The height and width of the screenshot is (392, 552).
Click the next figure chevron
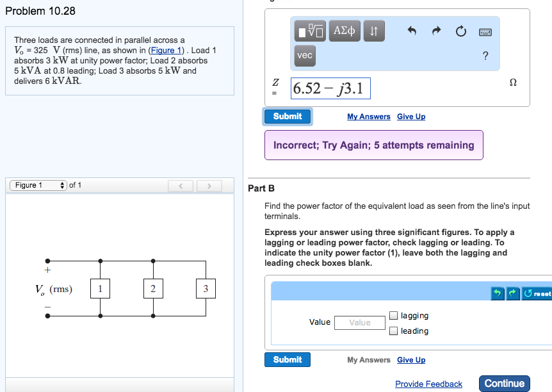[x=209, y=185]
